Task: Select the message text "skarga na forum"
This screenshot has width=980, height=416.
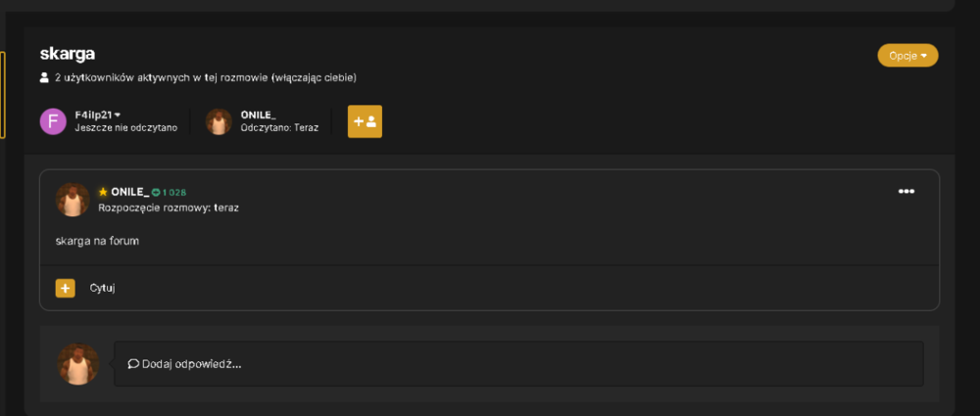Action: 97,241
